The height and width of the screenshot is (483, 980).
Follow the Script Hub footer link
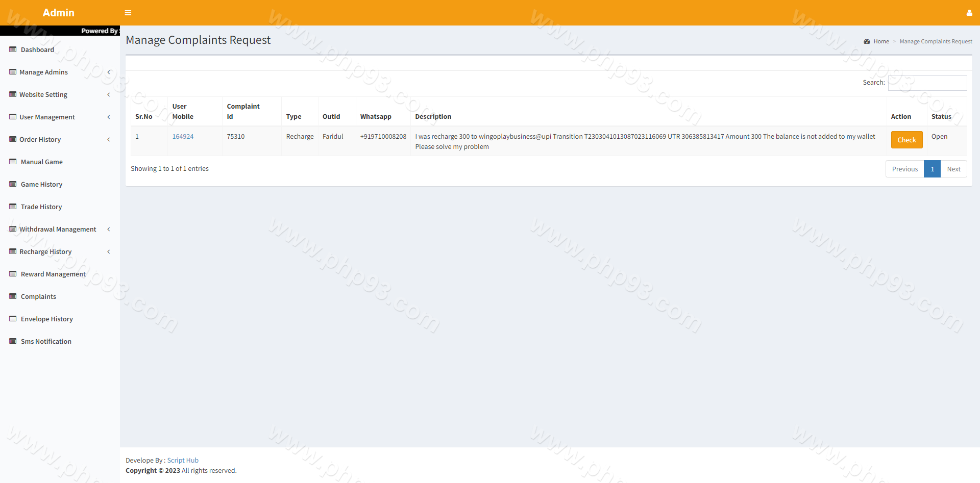183,460
